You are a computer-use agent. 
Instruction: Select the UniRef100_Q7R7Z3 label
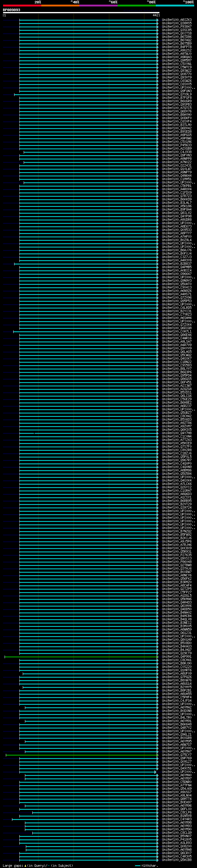pos(177,196)
